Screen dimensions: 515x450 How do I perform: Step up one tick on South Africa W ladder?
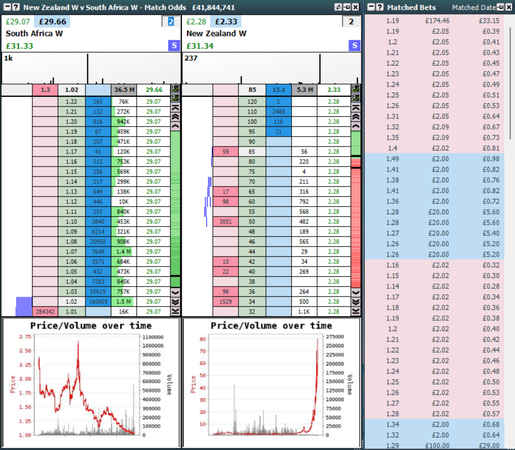pos(175,126)
